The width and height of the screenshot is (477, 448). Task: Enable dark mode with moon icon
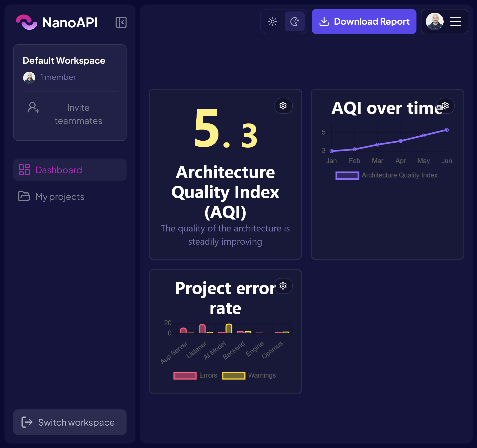[295, 22]
